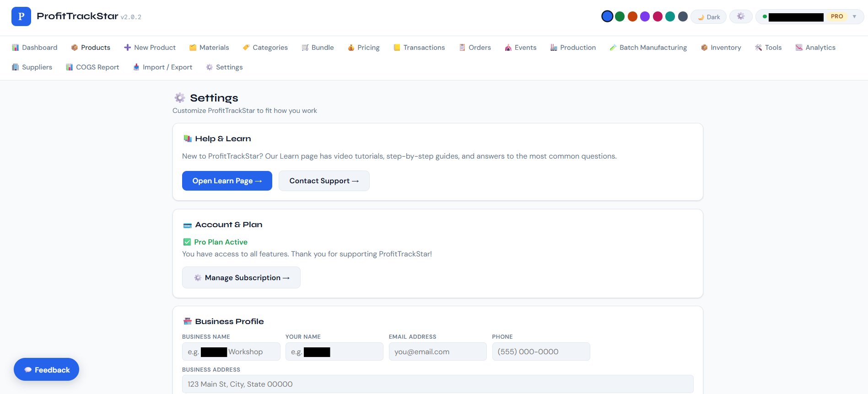
Task: Click the speech bubble icon on Feedback
Action: (x=28, y=370)
